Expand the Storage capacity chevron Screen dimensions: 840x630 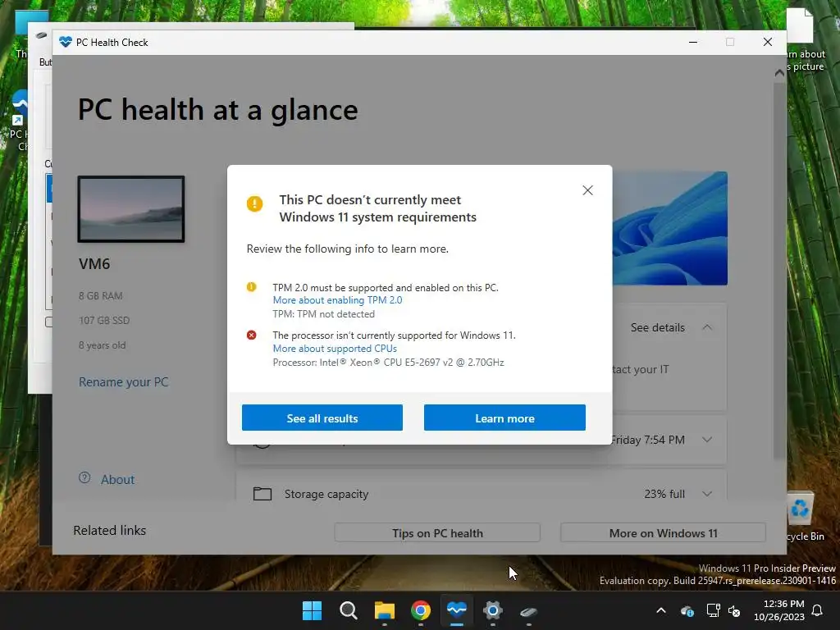pos(707,494)
